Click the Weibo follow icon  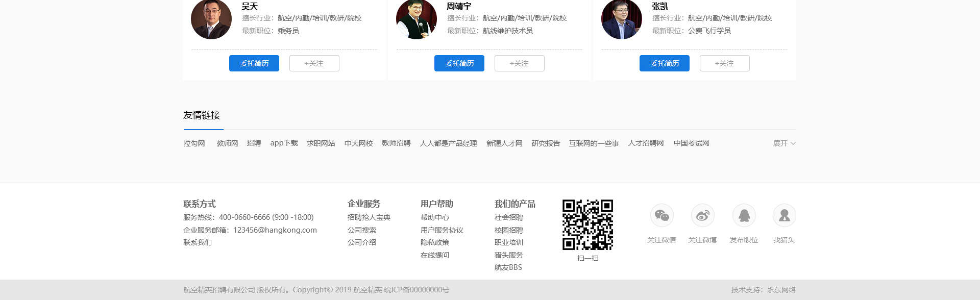[x=703, y=215]
